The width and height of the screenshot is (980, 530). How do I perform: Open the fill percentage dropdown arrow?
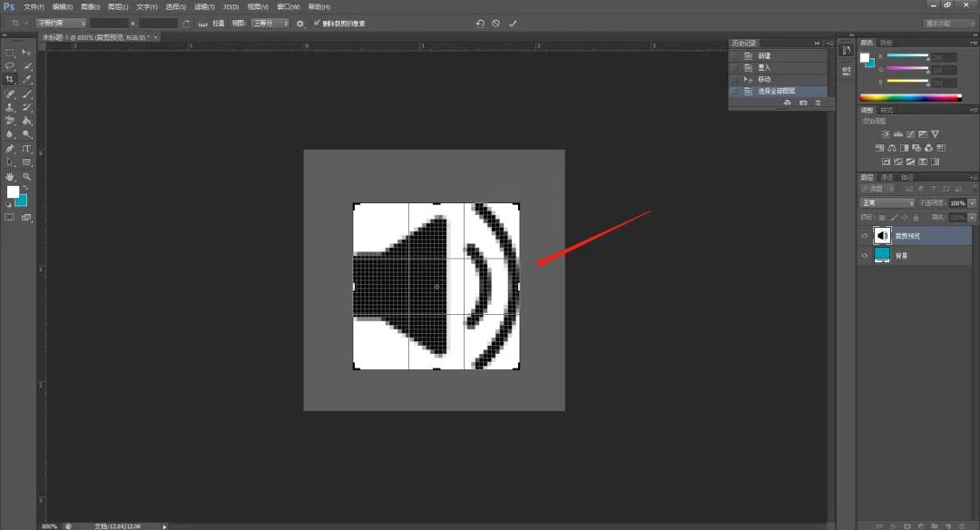(x=972, y=218)
